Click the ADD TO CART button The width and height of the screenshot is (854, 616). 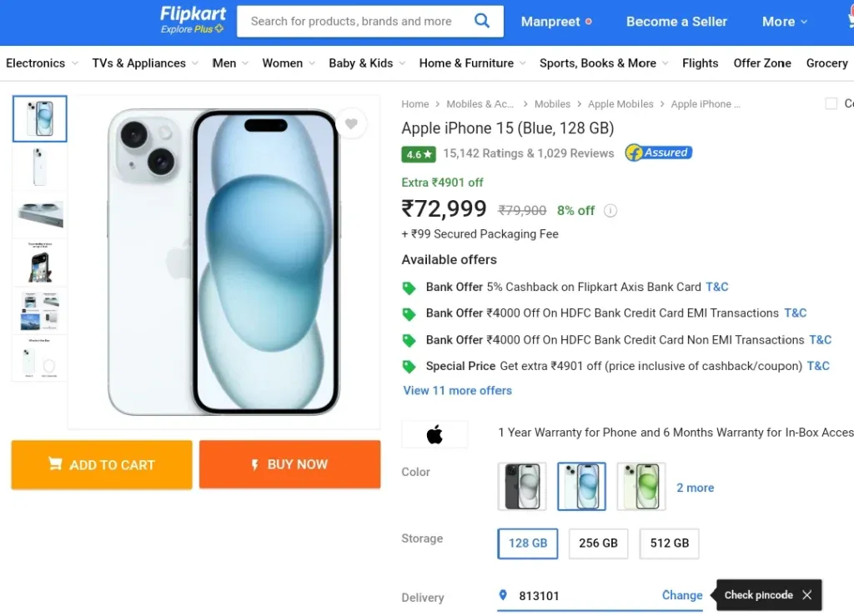(102, 465)
